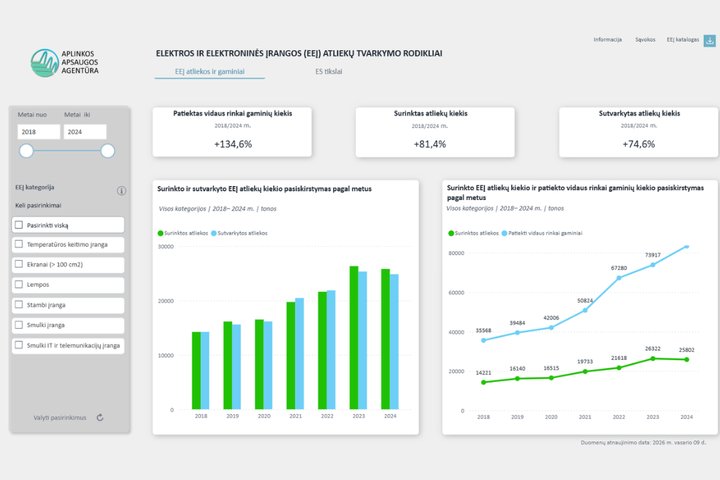Enable Temperatūros keitimo įranga checkbox
Screen dimensions: 720x480
[x=19, y=244]
